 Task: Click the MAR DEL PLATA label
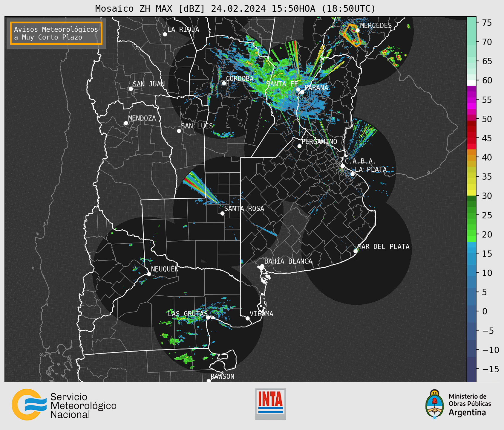click(384, 247)
